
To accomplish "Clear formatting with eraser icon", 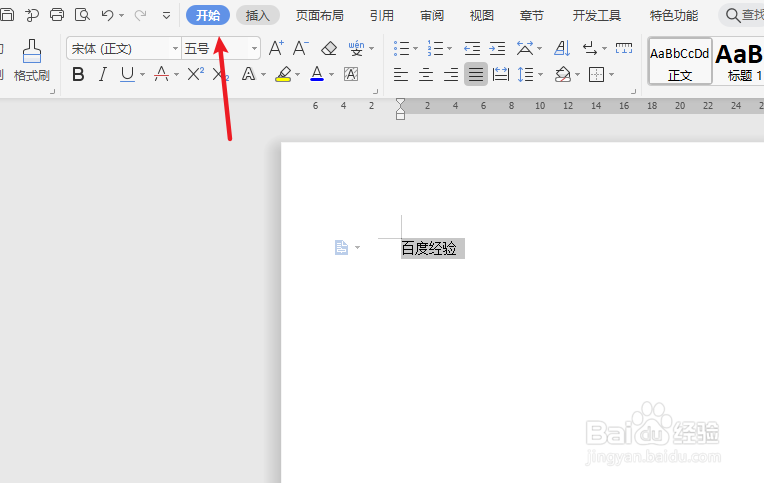I will (329, 48).
